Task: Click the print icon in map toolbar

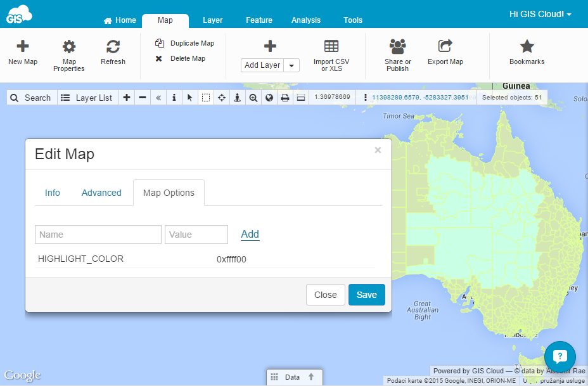Action: coord(285,98)
